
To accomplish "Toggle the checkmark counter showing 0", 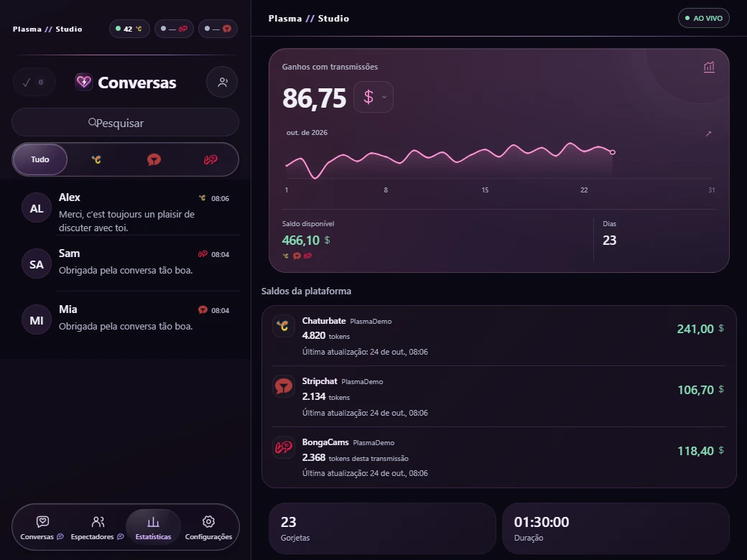I will pos(34,83).
